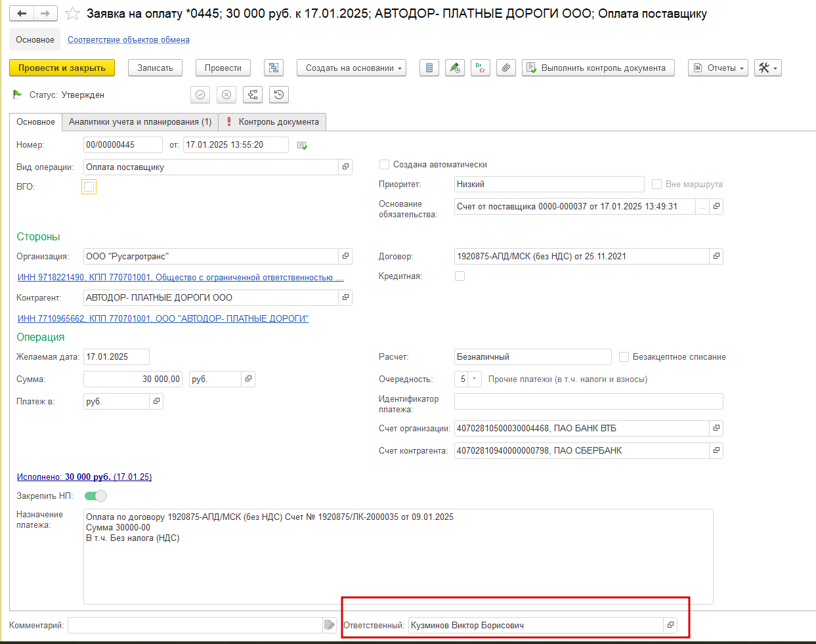Open the approval route diagram icon
Image resolution: width=816 pixels, height=644 pixels.
[253, 95]
